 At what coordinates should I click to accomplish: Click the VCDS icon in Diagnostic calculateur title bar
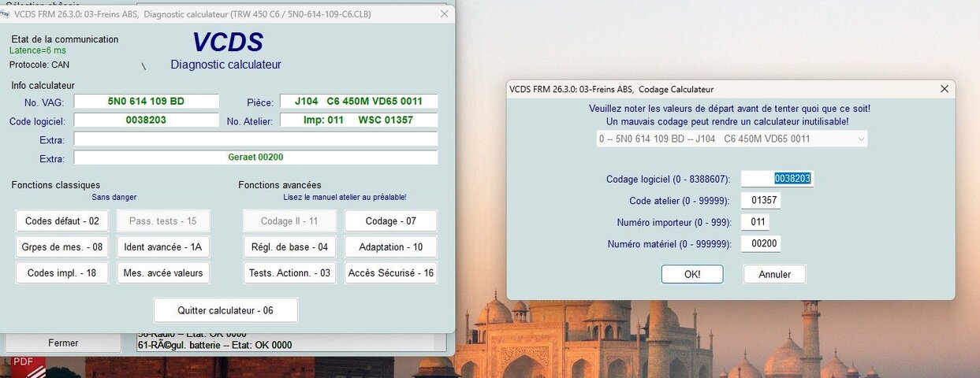tap(6, 14)
